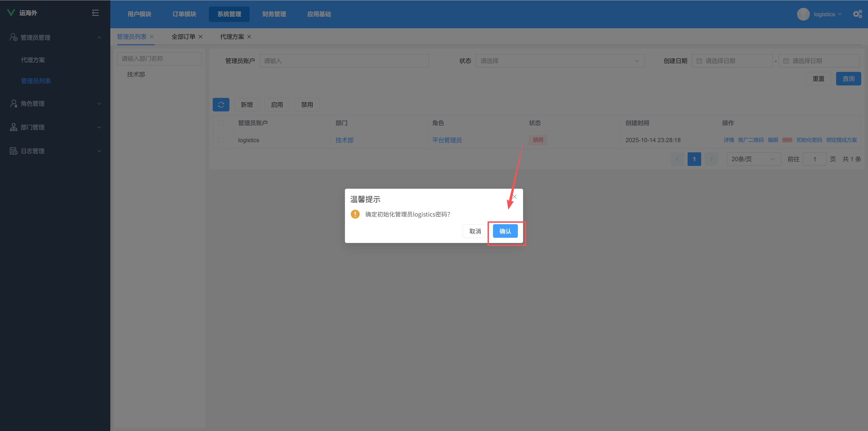Open the 订单模块 top menu

point(184,14)
